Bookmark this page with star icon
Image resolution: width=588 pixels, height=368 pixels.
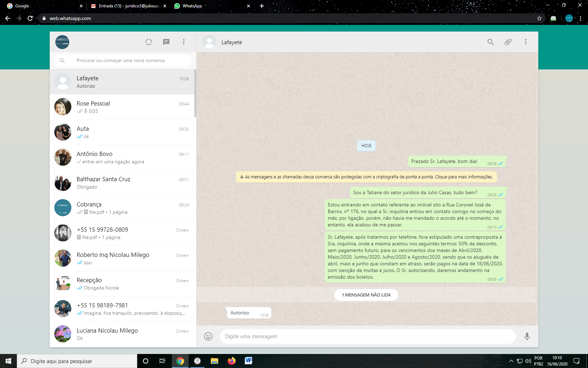tap(539, 18)
